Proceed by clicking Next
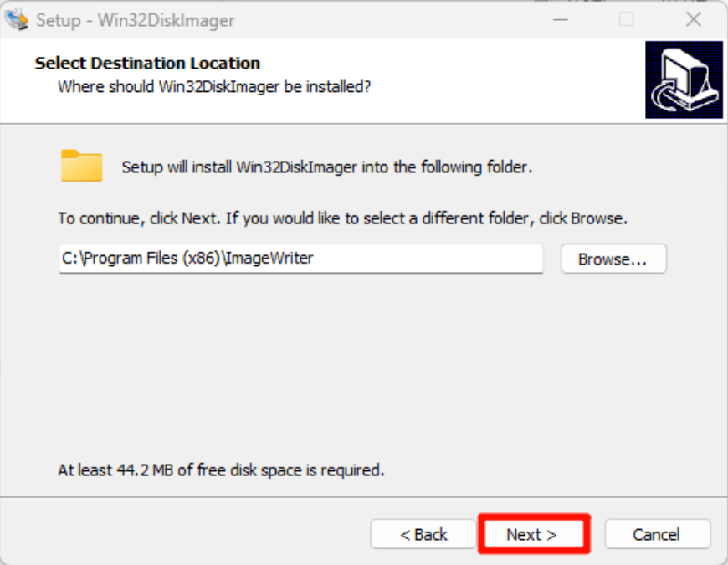Screen dimensions: 728x565 pos(532,534)
